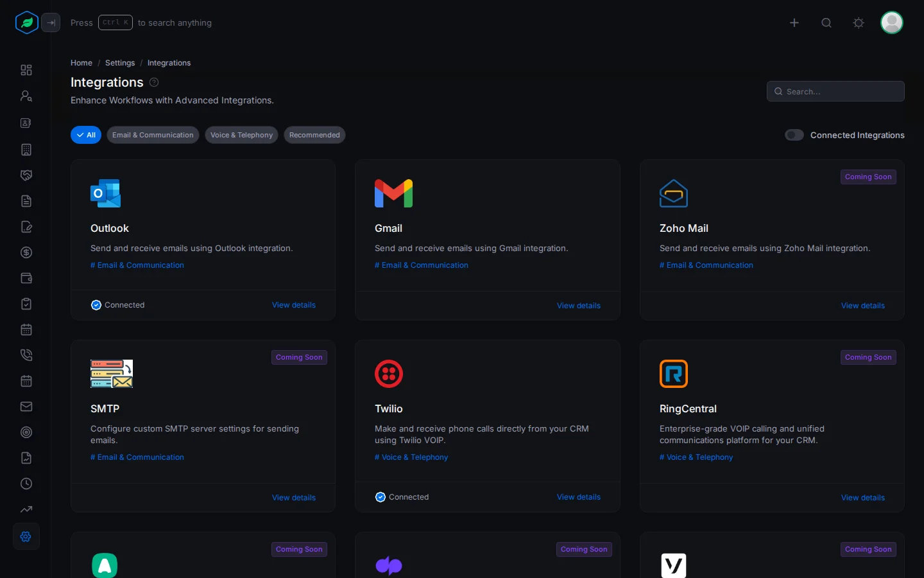This screenshot has width=924, height=578.
Task: Select the All filter chip
Action: point(86,135)
